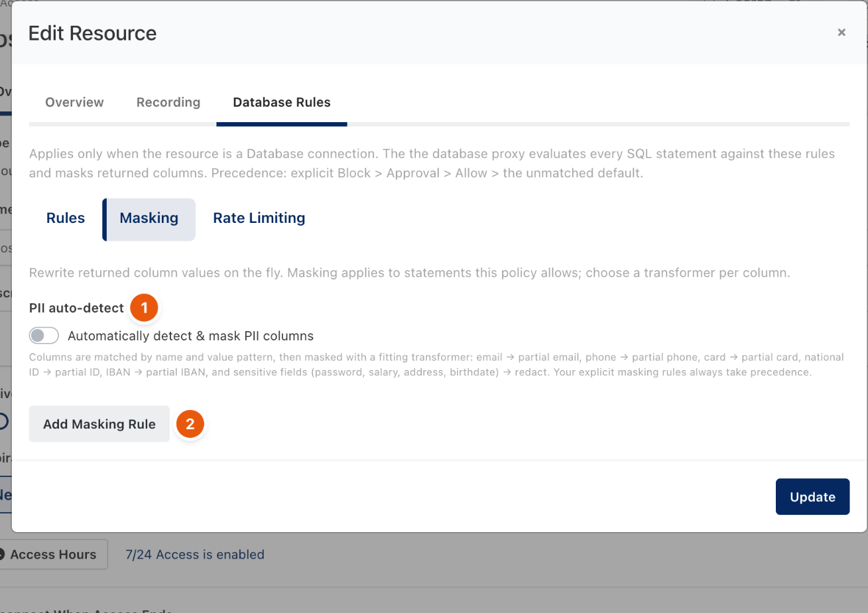Toggle automatic PII column masking switch
This screenshot has height=613, width=868.
pyautogui.click(x=44, y=336)
